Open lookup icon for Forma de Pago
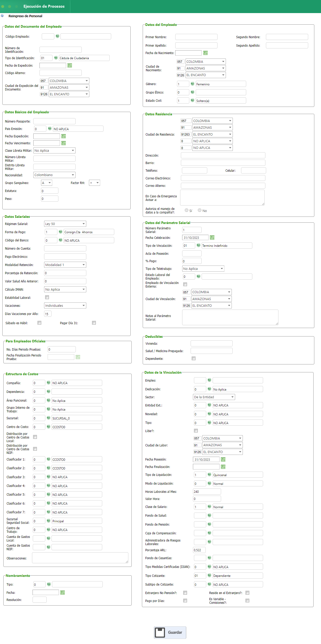The height and width of the screenshot is (644, 321). (60, 232)
